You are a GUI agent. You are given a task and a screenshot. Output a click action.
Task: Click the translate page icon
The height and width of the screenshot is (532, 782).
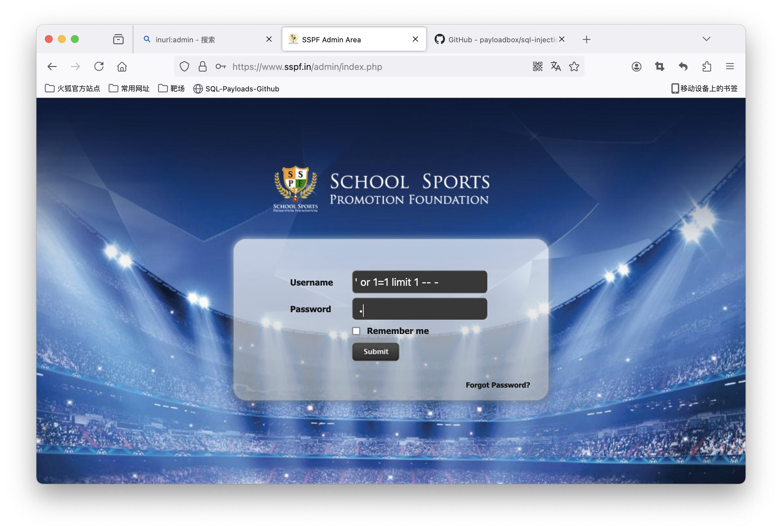point(556,67)
